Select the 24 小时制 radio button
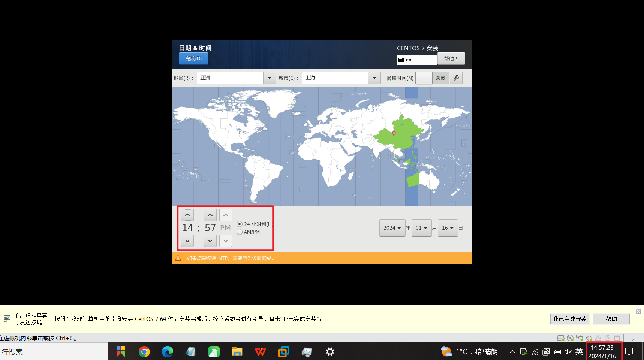 pyautogui.click(x=240, y=224)
